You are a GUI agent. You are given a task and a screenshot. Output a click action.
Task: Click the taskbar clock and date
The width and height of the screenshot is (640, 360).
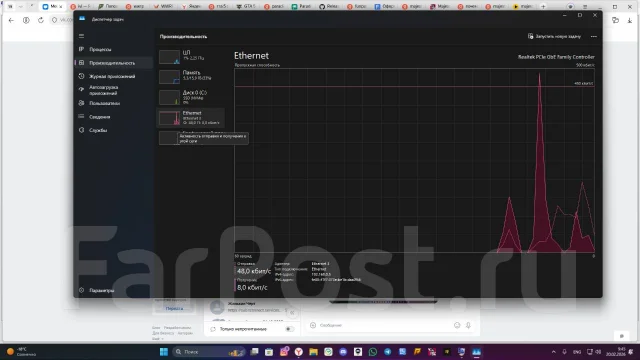(x=616, y=352)
